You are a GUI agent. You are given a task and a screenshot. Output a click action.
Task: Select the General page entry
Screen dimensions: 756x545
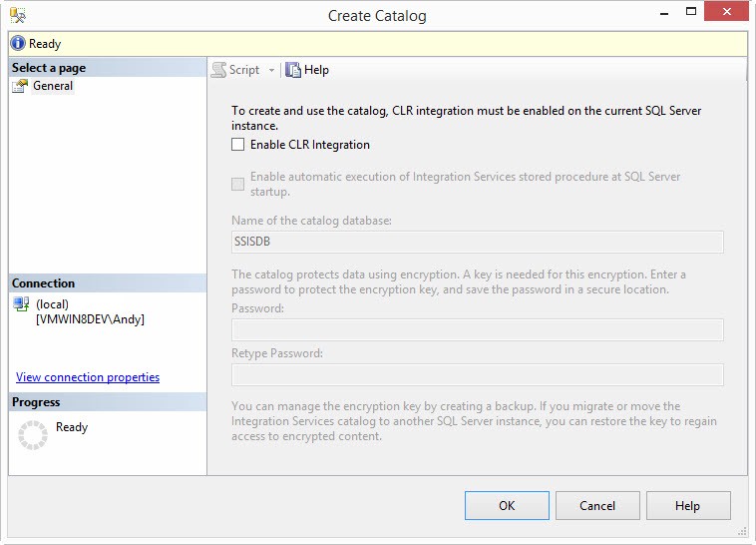[x=52, y=86]
